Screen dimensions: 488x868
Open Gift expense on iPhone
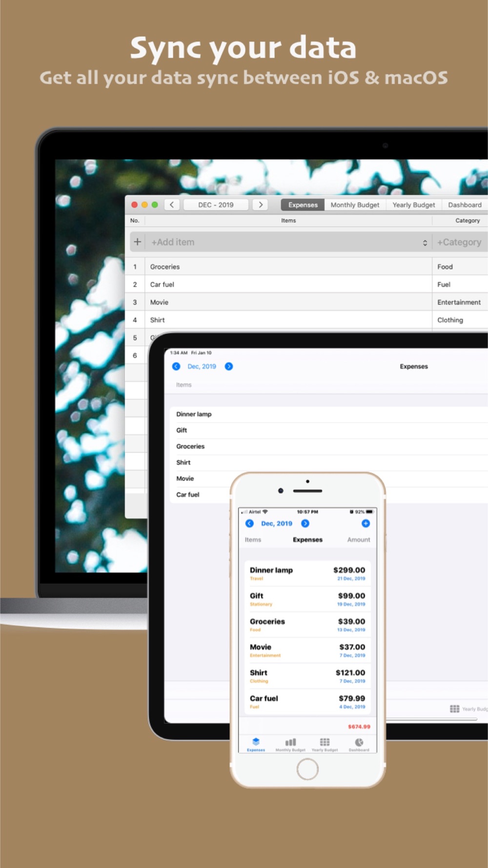click(307, 599)
